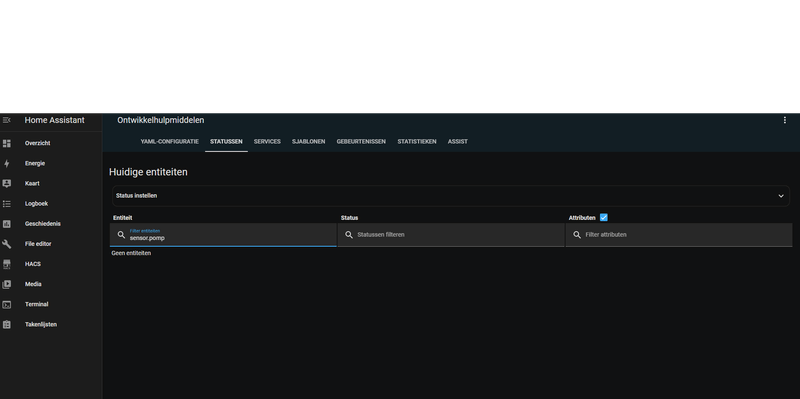Viewport: 800px width, 399px height.
Task: Go to the Gebeurtenissen tab
Action: tap(361, 142)
